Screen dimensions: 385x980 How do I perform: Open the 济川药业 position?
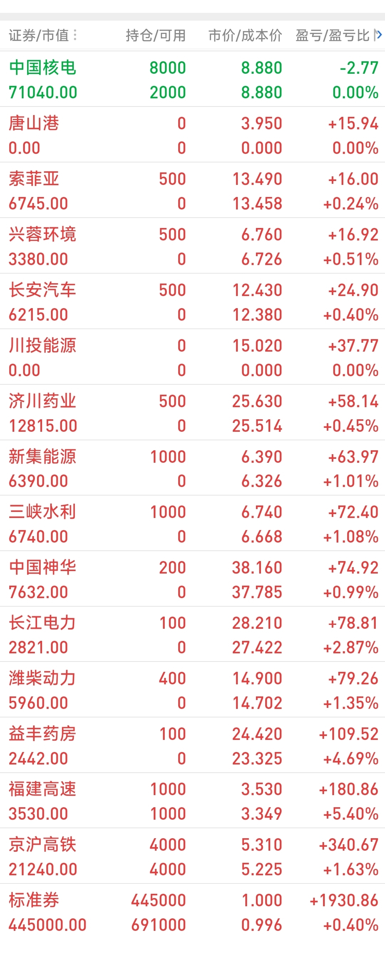click(x=192, y=413)
